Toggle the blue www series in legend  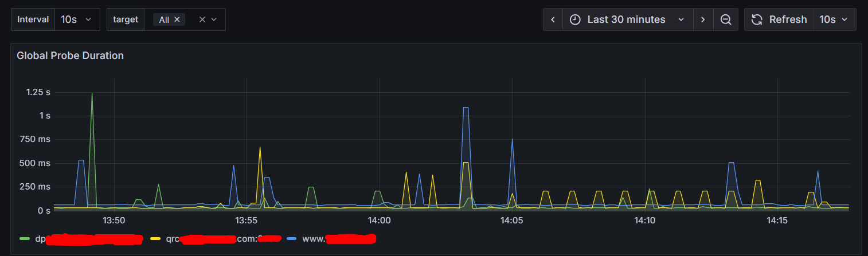[338, 238]
